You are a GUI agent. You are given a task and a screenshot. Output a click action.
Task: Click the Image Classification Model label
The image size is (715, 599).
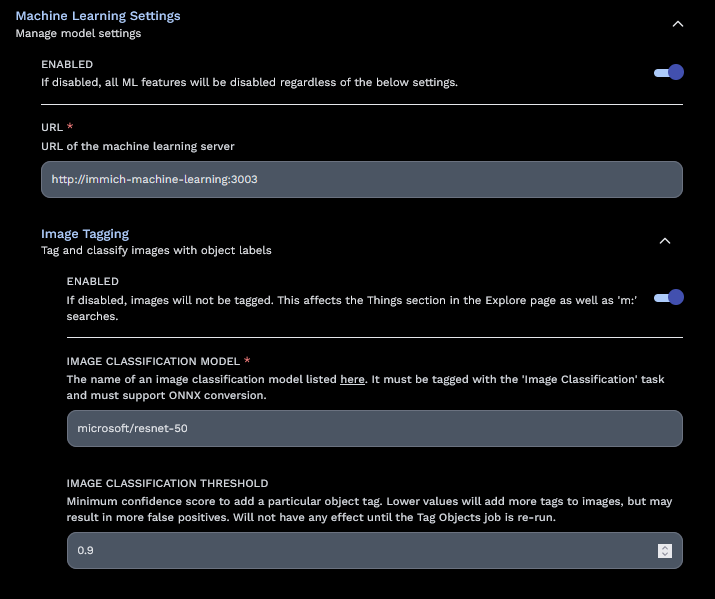coord(153,360)
